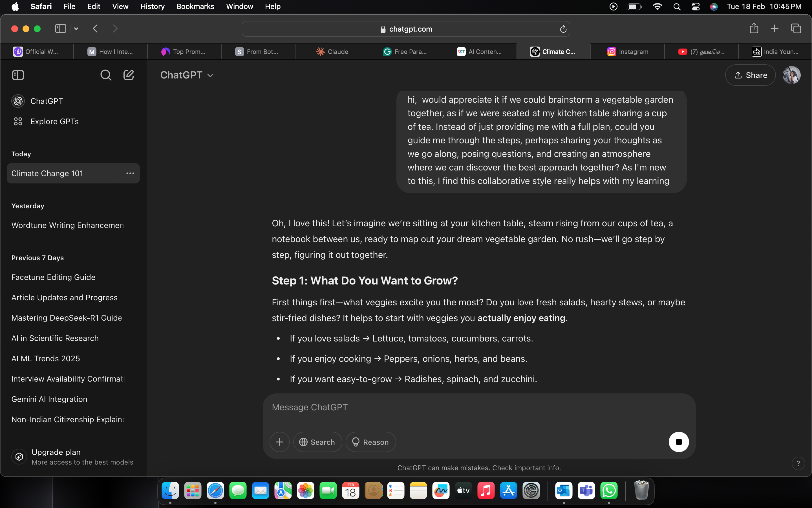Toggle Safari sidebar visibility
Image resolution: width=812 pixels, height=508 pixels.
[x=60, y=29]
